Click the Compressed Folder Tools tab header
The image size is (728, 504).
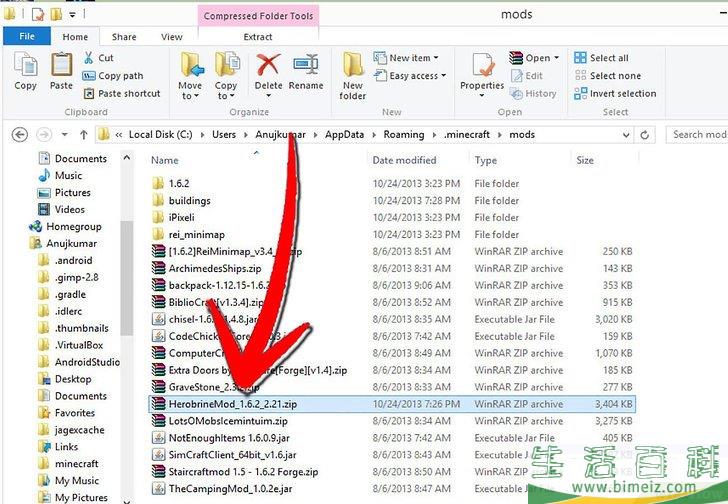[x=259, y=16]
